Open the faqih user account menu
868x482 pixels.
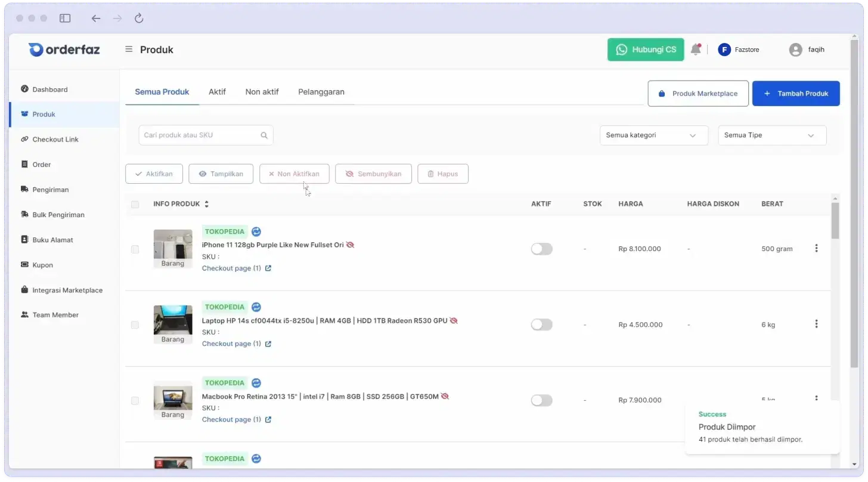tap(807, 50)
